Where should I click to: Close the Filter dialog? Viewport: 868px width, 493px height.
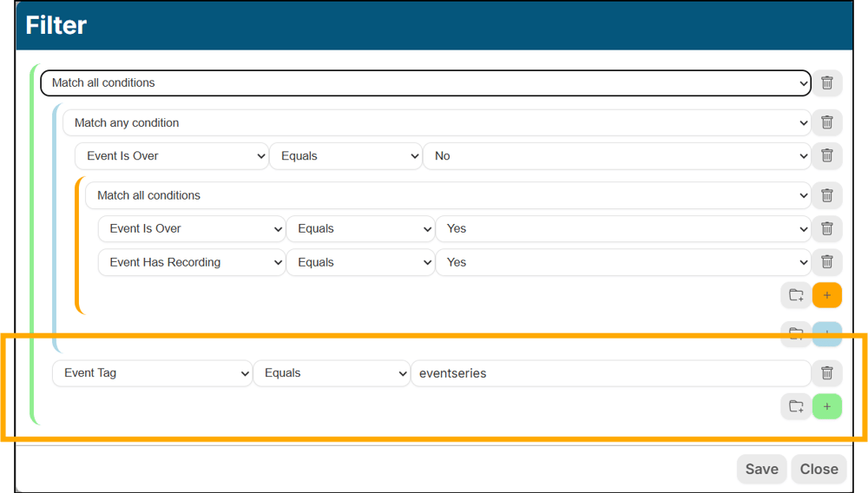click(x=819, y=469)
